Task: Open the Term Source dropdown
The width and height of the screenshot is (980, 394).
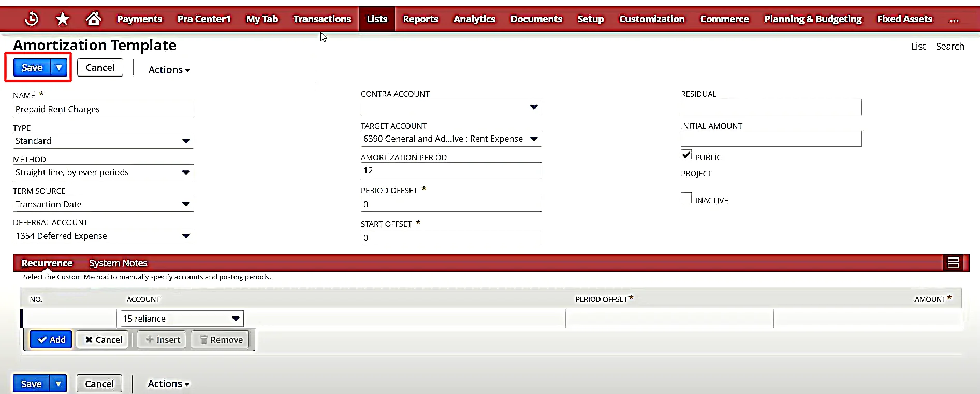Action: click(104, 204)
